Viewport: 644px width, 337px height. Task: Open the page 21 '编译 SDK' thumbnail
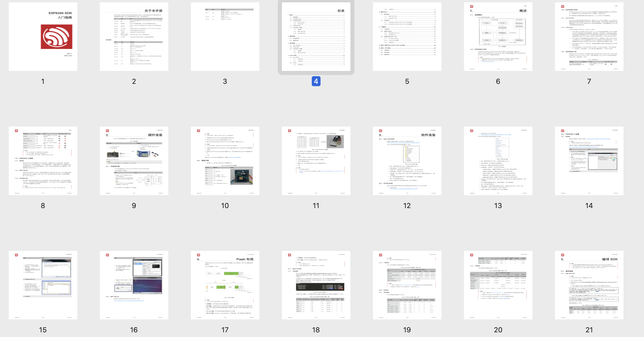(x=589, y=285)
